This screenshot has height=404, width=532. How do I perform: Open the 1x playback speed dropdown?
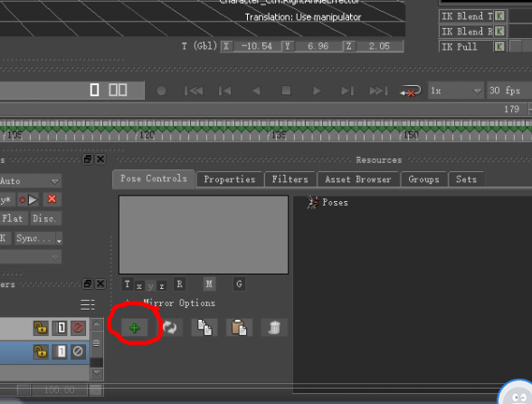[x=456, y=91]
